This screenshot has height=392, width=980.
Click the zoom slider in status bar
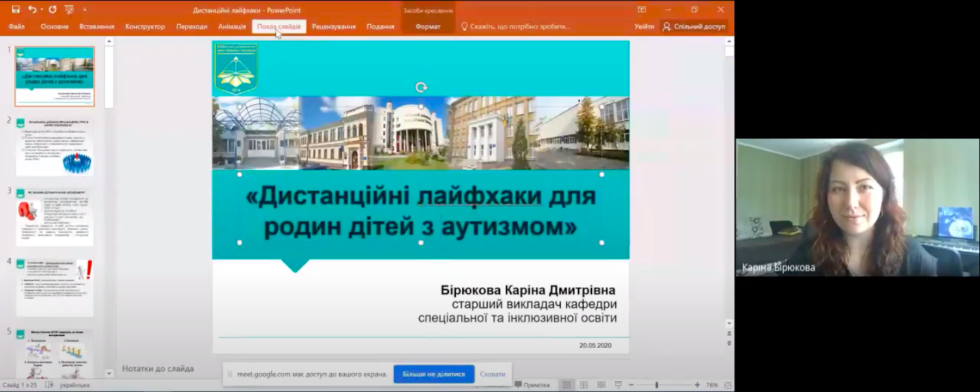coord(657,385)
